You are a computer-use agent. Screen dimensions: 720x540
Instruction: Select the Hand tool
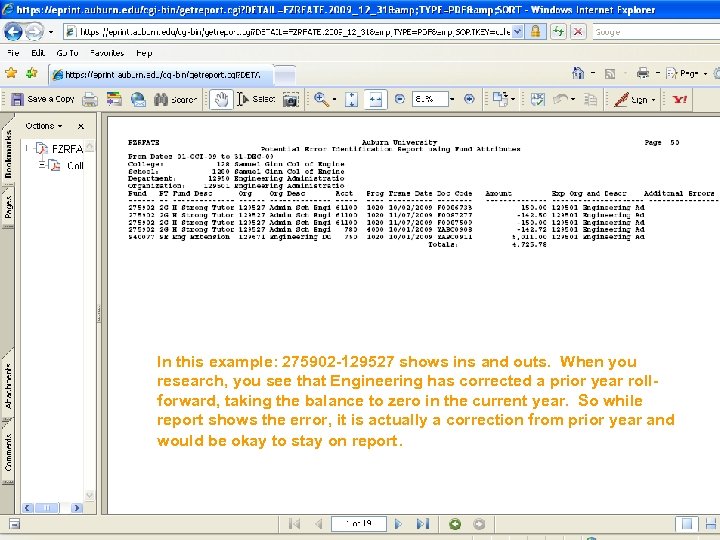(221, 99)
